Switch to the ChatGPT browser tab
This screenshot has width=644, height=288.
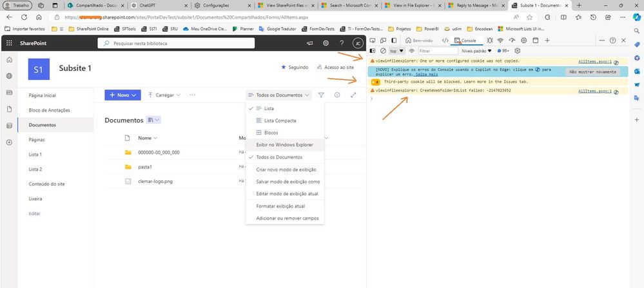point(159,5)
